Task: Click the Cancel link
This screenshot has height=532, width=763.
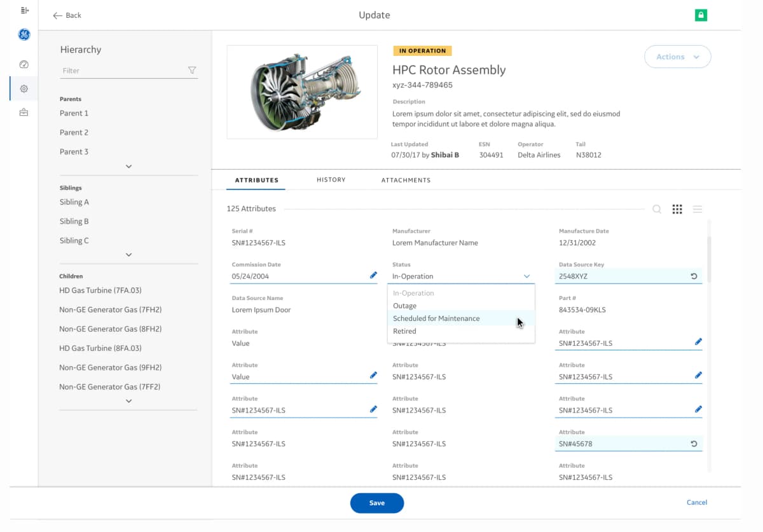Action: coord(696,502)
